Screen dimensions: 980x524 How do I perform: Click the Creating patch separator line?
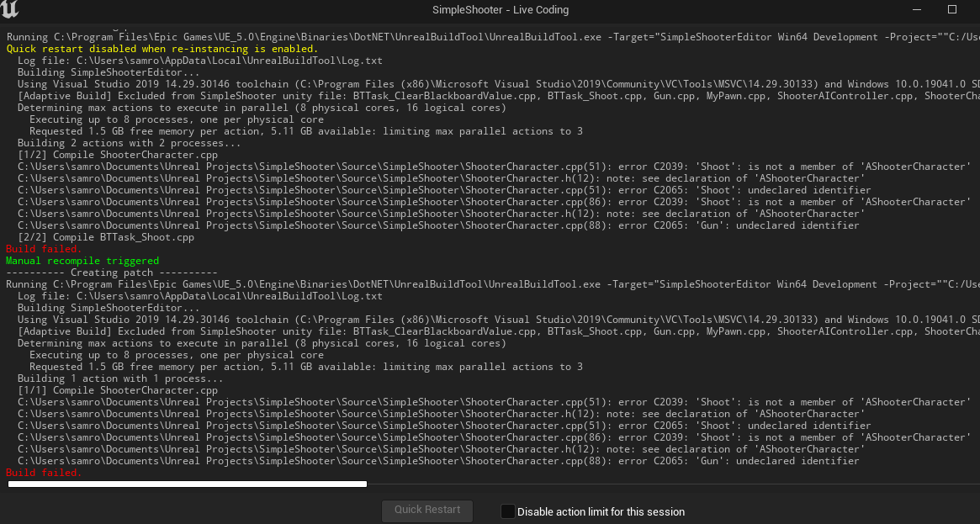(x=112, y=273)
